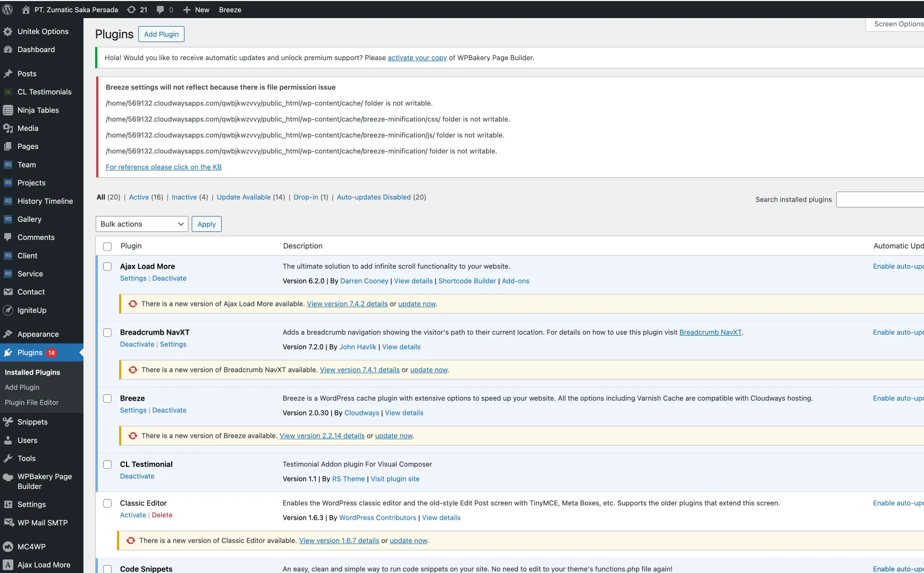Image resolution: width=924 pixels, height=573 pixels.
Task: Visit plugin site for CL Testimonial
Action: (395, 479)
